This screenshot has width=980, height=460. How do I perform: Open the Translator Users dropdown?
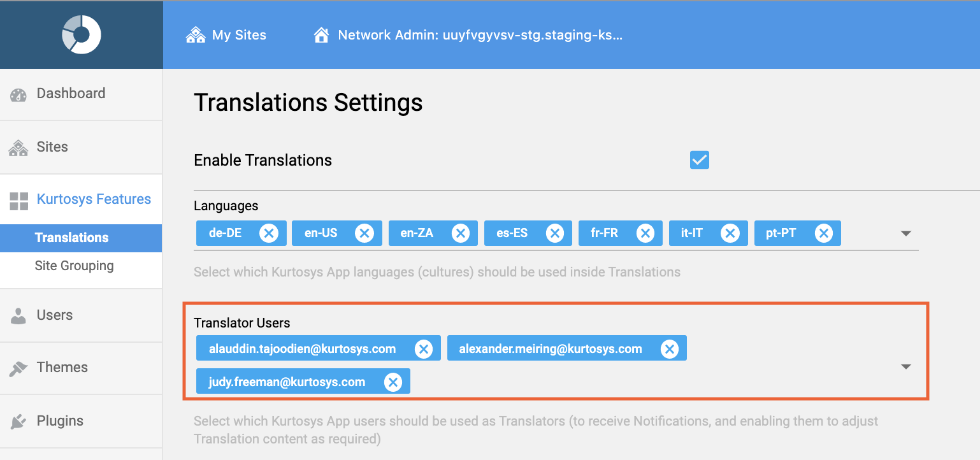pos(906,366)
